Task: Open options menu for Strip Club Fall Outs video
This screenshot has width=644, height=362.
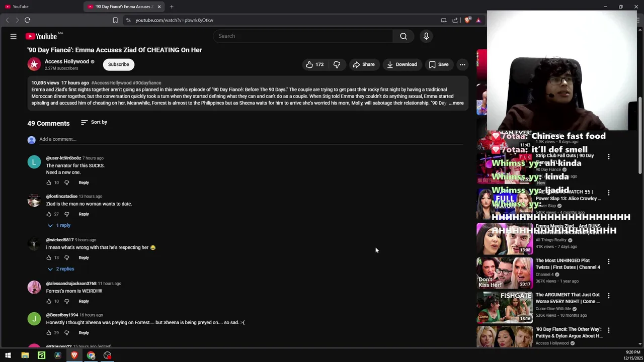Action: coord(609,157)
